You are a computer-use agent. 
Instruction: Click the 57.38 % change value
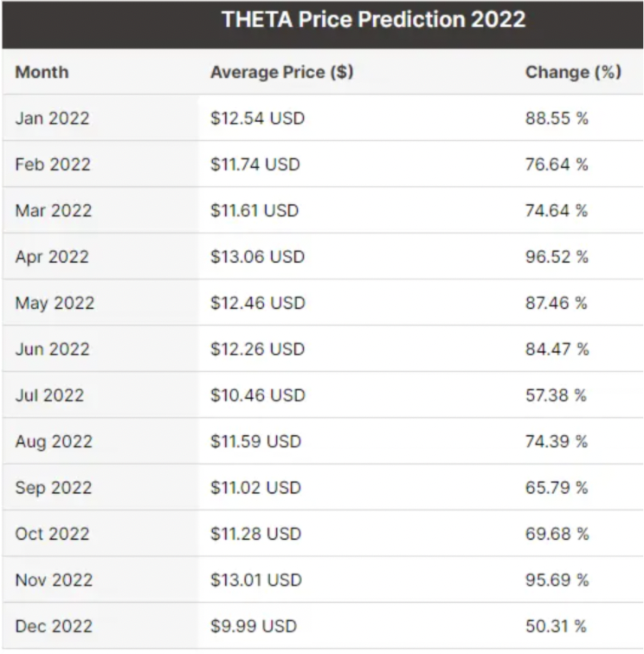tap(557, 395)
